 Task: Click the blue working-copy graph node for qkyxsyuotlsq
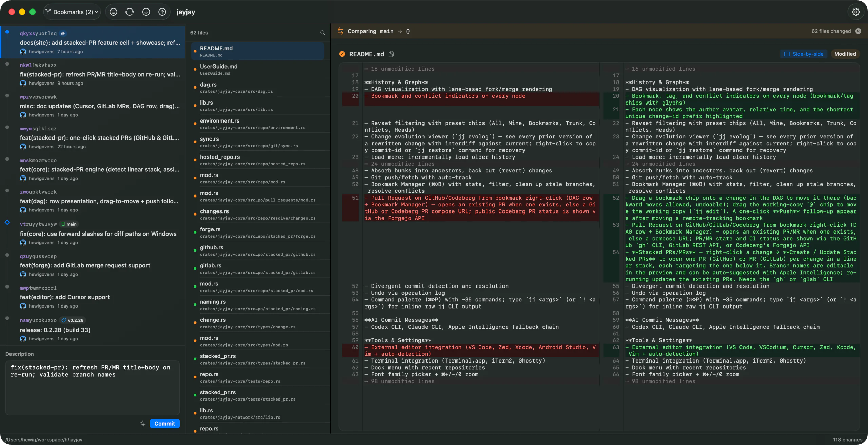(x=7, y=32)
